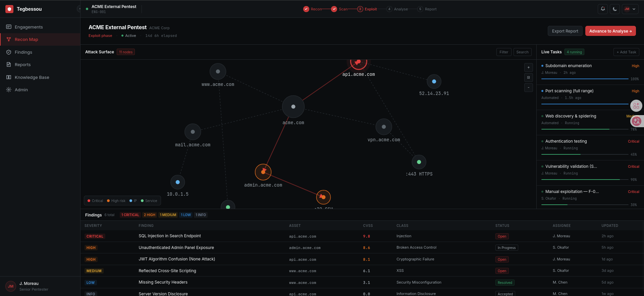Click the vpn.acme.com node

(x=384, y=127)
